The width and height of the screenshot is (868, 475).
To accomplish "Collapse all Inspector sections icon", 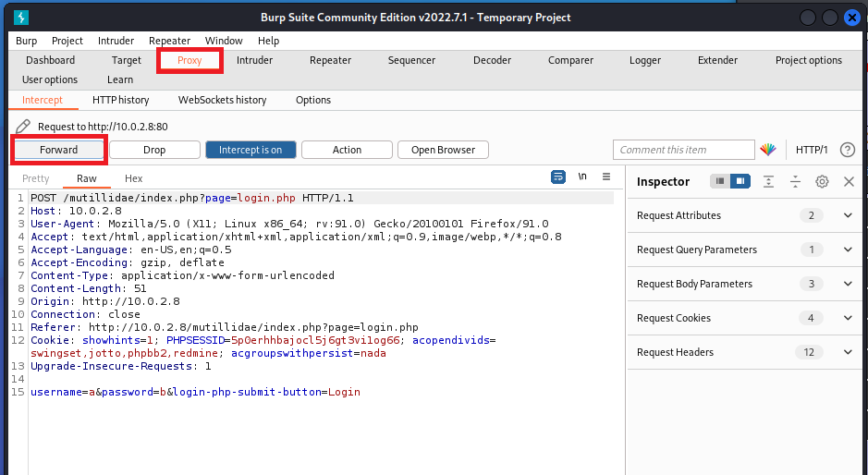I will click(x=795, y=181).
